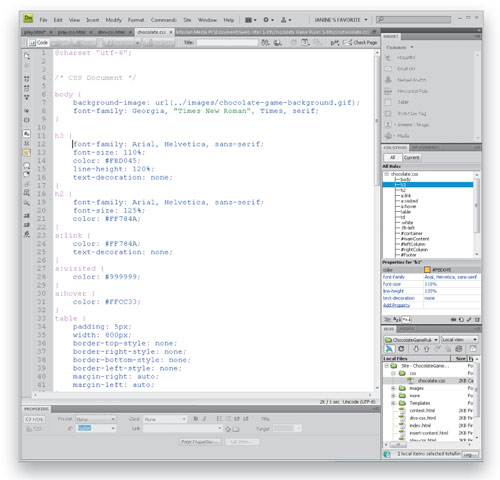Select the body rule in All Rules

[x=405, y=179]
